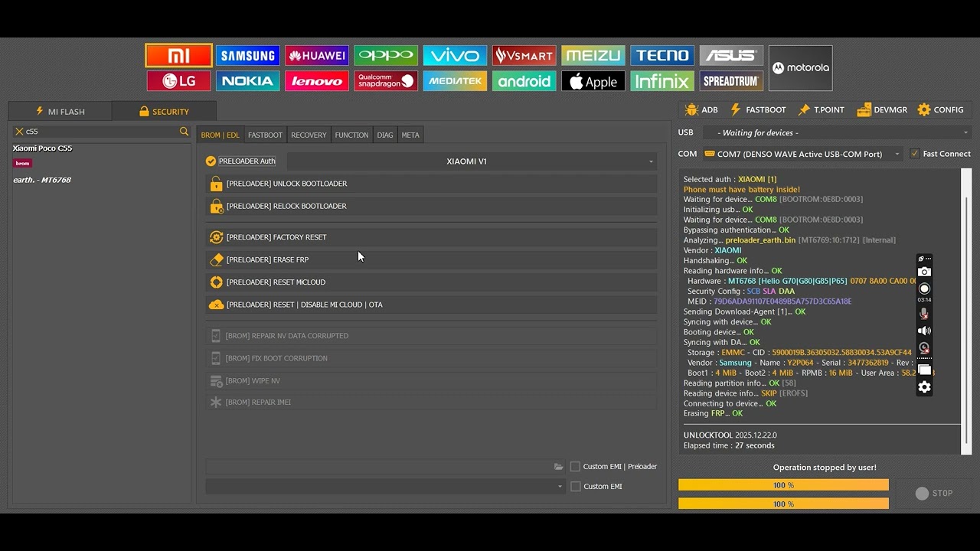Viewport: 980px width, 551px height.
Task: Click the upper 100% progress bar
Action: (783, 485)
